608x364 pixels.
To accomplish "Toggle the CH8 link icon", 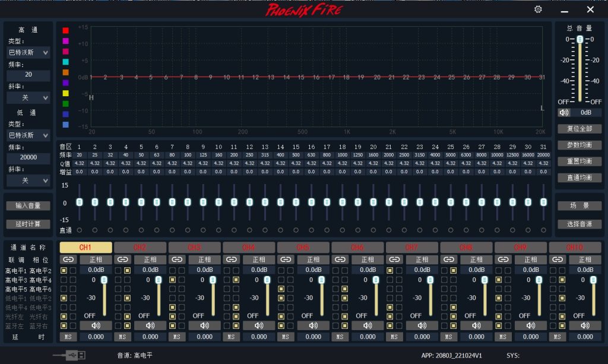I will click(x=449, y=259).
